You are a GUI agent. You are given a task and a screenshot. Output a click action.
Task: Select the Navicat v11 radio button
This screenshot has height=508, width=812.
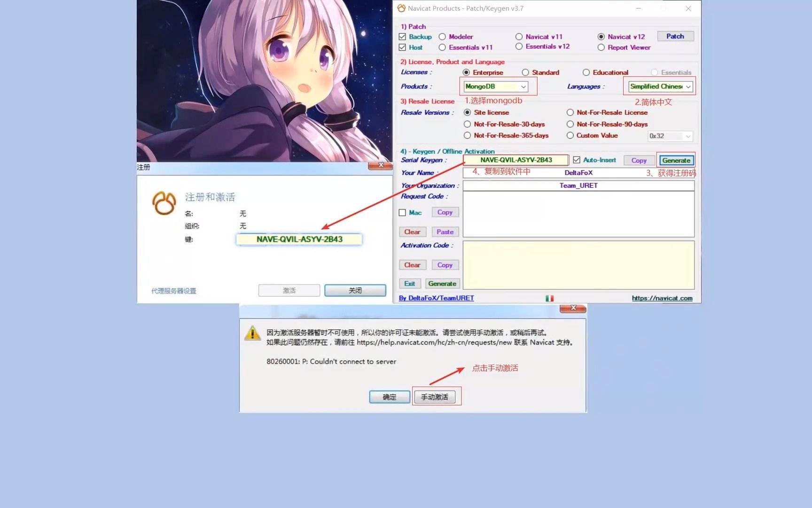click(x=519, y=36)
